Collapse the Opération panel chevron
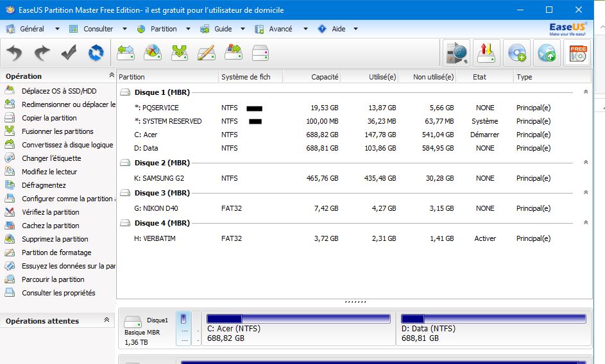Viewport: 605px width, 364px height. 112,75
